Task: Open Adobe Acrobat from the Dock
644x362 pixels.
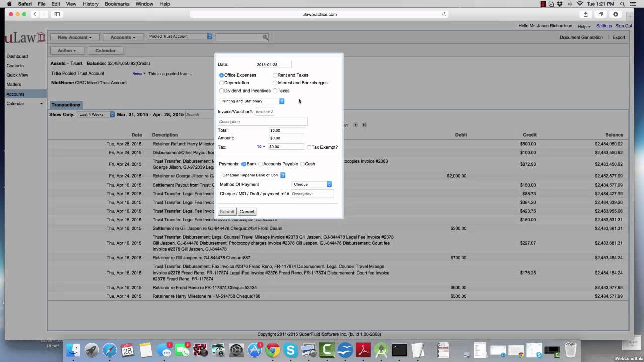Action: pyautogui.click(x=363, y=350)
